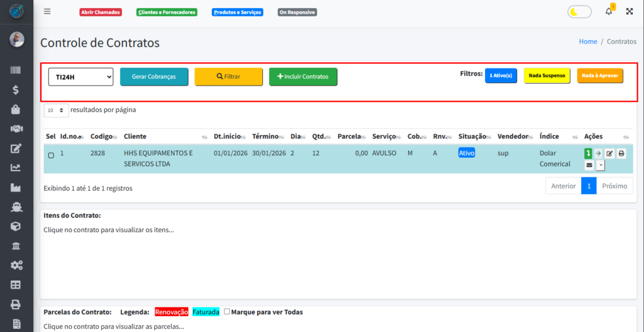This screenshot has width=644, height=332.
Task: Enable 'Marque para ver Todas' checkbox
Action: point(227,311)
